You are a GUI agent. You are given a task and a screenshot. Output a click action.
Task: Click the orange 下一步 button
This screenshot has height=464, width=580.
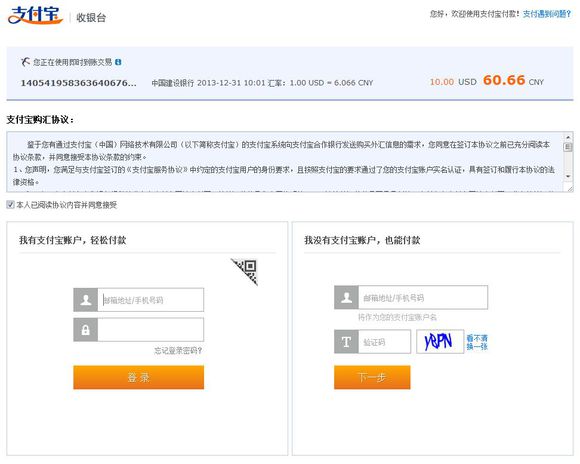372,377
